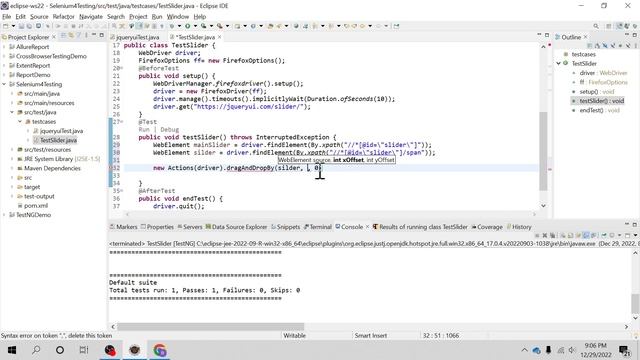Image resolution: width=640 pixels, height=360 pixels.
Task: Click the Pin Console icon
Action: click(604, 236)
